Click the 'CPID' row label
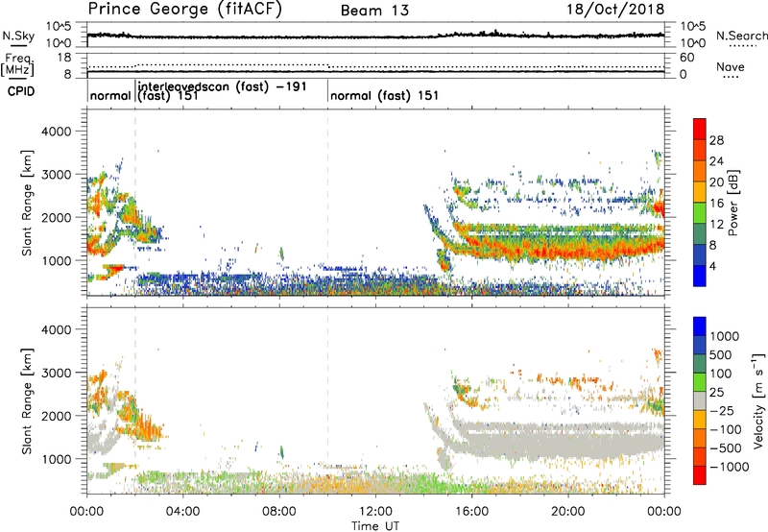The image size is (768, 532). [x=21, y=91]
